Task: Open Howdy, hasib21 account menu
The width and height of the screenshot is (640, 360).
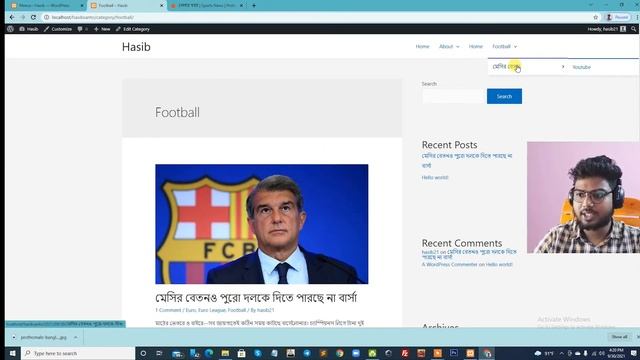Action: tap(607, 29)
